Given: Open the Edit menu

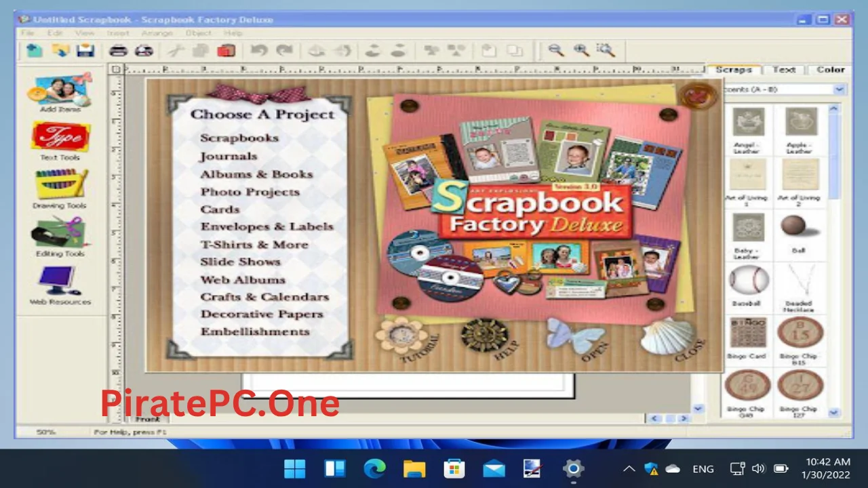Looking at the screenshot, I should pyautogui.click(x=55, y=33).
